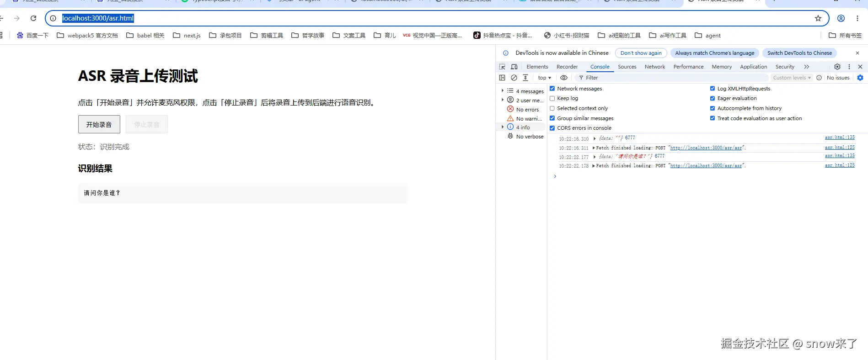Click the 开始录音 button
The width and height of the screenshot is (868, 360).
pyautogui.click(x=99, y=124)
